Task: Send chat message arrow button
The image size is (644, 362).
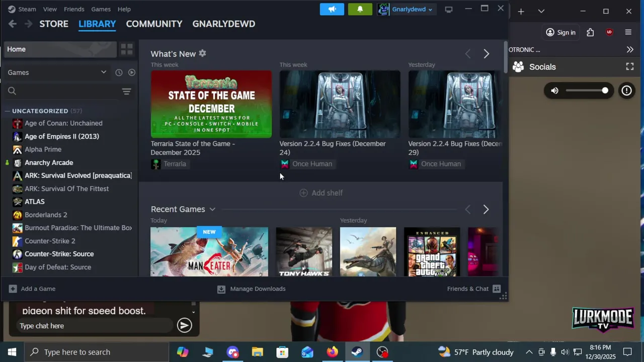Action: 184,325
